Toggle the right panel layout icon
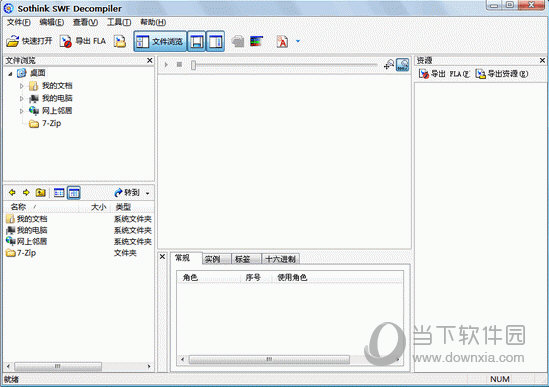Image resolution: width=549 pixels, height=387 pixels. pos(215,42)
